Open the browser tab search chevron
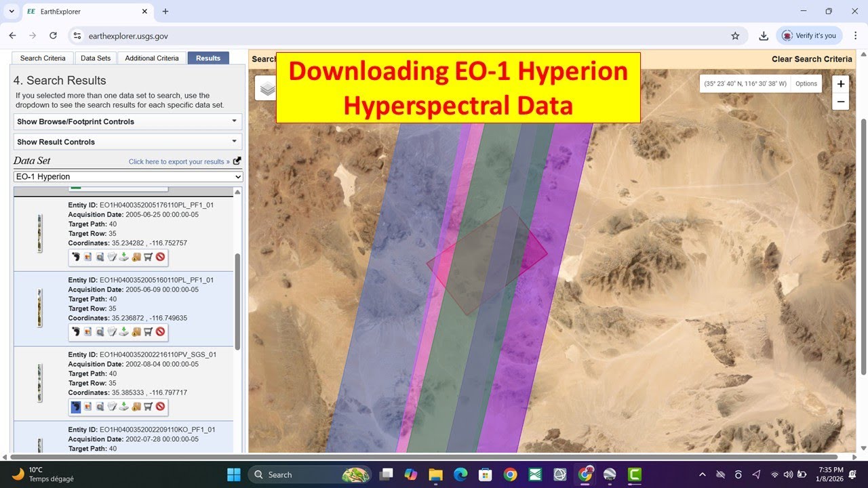This screenshot has height=488, width=868. pyautogui.click(x=12, y=12)
